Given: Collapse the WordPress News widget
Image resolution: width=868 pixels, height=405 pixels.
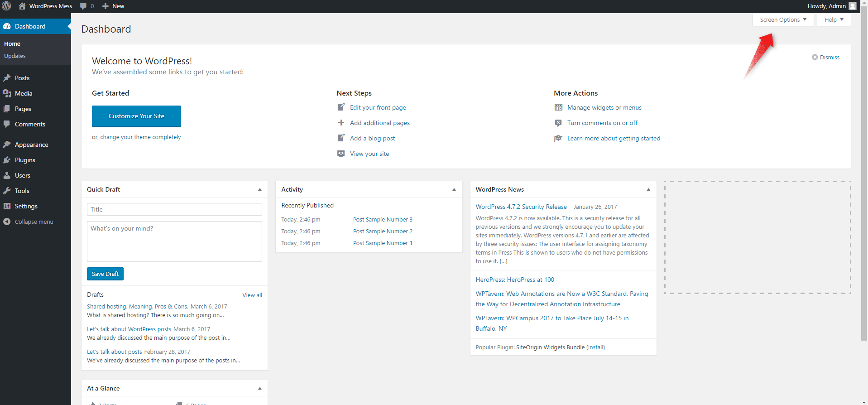Looking at the screenshot, I should coord(648,190).
